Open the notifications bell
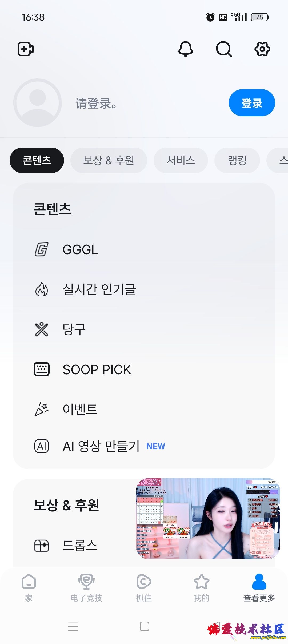 pyautogui.click(x=186, y=49)
